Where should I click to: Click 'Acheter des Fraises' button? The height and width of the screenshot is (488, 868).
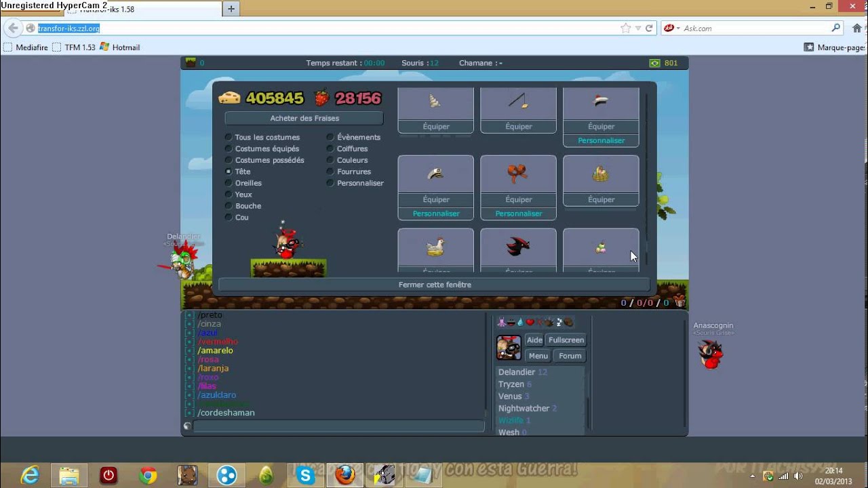click(304, 119)
